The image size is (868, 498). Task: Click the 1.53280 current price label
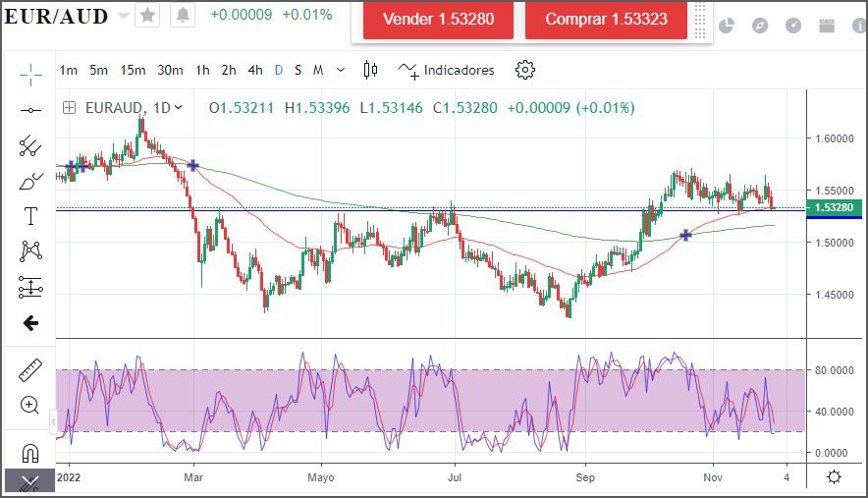832,207
